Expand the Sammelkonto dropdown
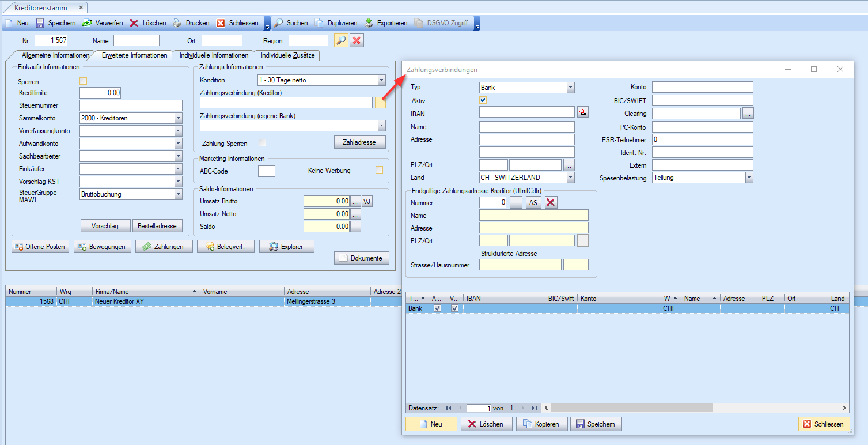The width and height of the screenshot is (868, 445). click(x=178, y=118)
